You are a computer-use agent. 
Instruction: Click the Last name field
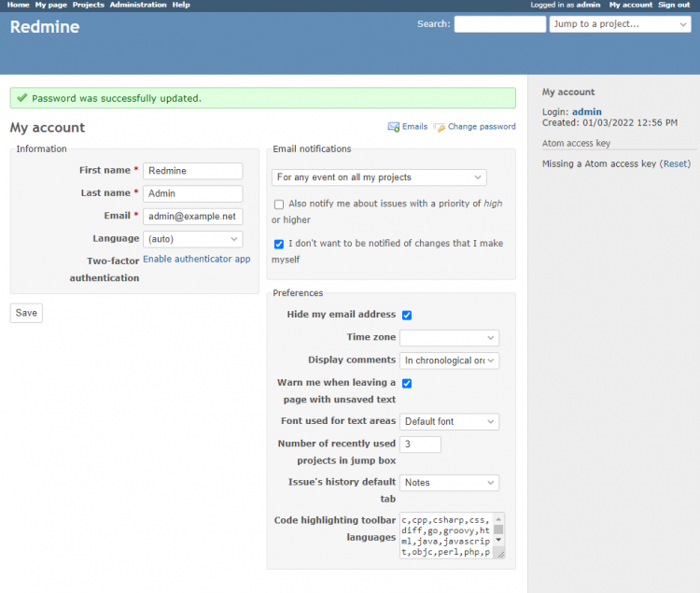[193, 194]
